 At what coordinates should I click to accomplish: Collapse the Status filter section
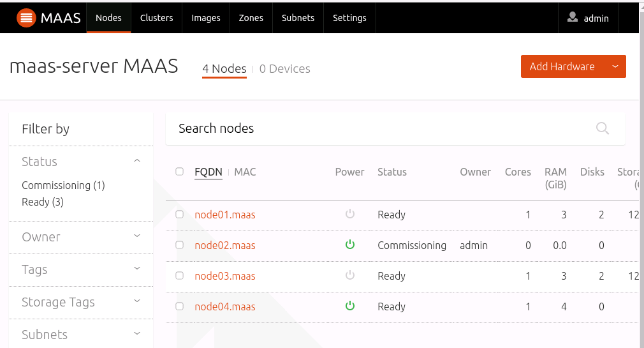tap(137, 161)
